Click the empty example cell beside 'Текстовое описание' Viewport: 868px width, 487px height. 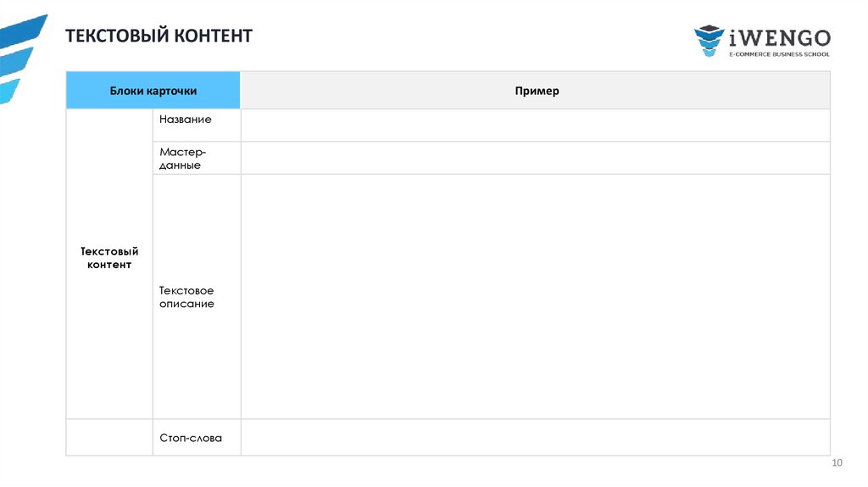point(536,297)
